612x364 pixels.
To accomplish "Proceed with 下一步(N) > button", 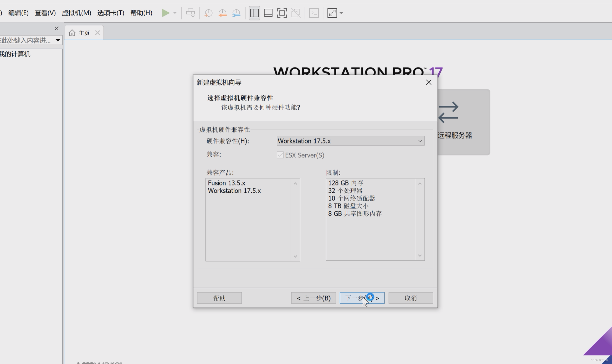I will tap(362, 298).
